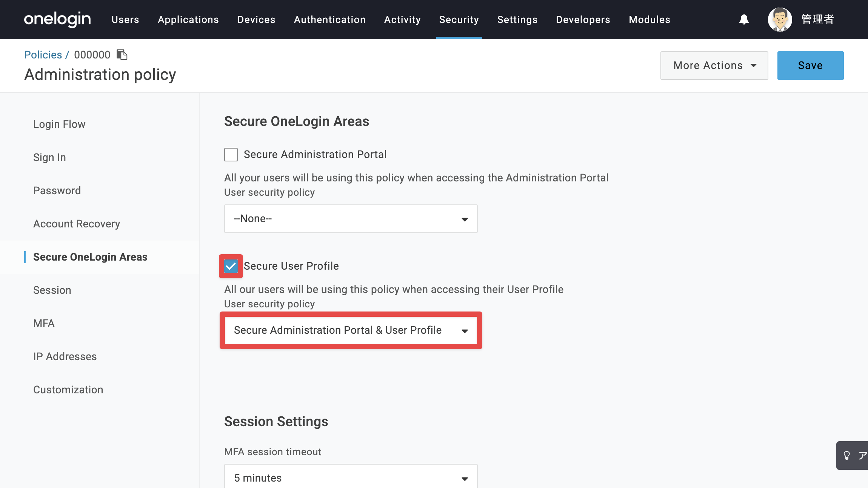Click the MFA session timeout label
868x488 pixels.
pos(273,452)
